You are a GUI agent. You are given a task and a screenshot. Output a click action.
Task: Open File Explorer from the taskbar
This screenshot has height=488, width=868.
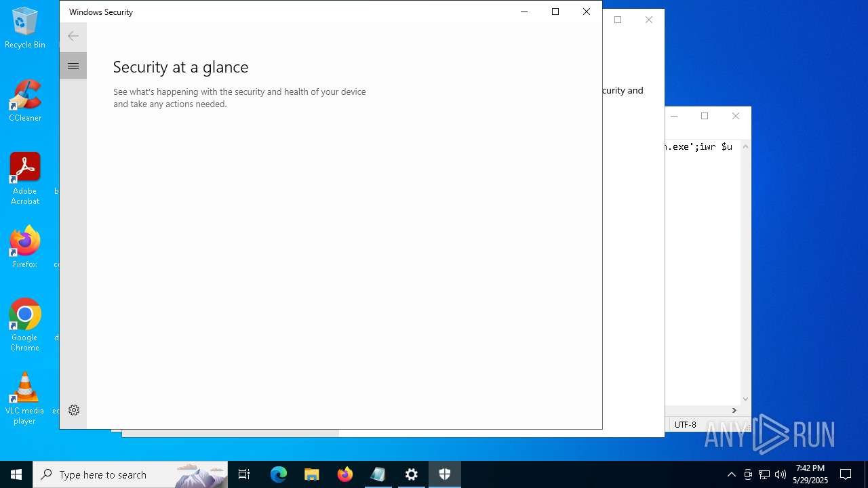coord(312,474)
